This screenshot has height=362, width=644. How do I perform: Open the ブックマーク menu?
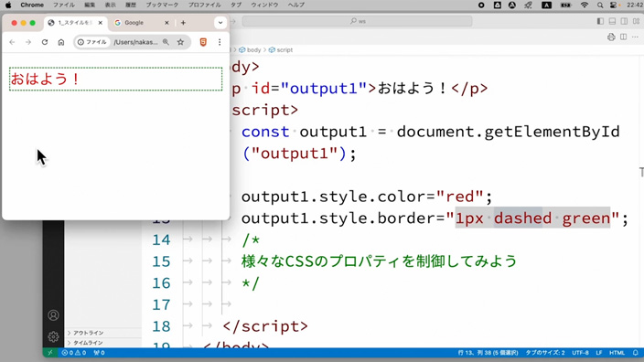[162, 5]
